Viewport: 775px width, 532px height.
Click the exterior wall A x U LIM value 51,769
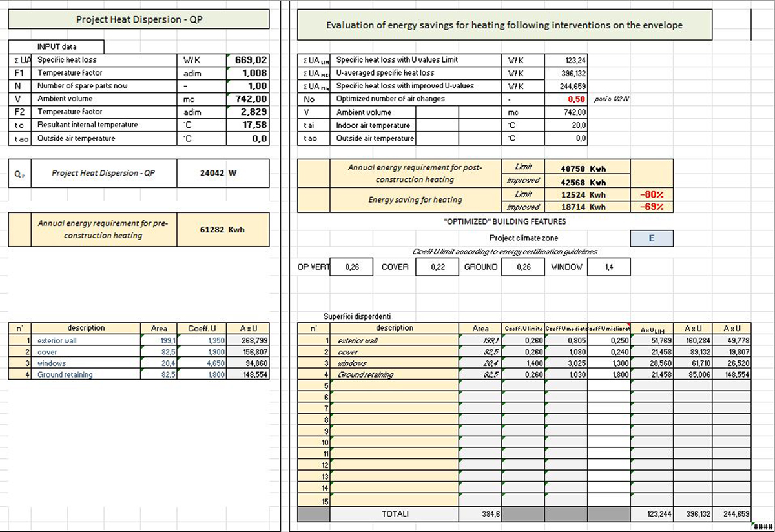652,340
